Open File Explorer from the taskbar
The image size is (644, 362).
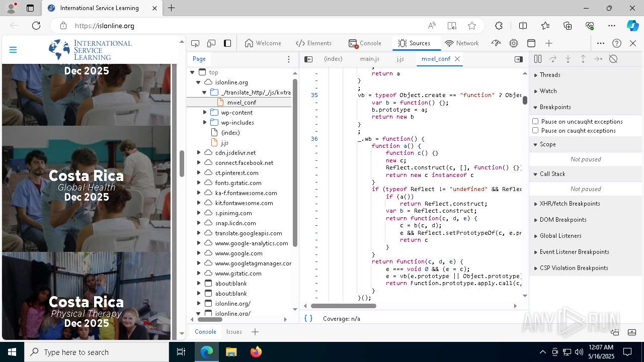tap(231, 352)
